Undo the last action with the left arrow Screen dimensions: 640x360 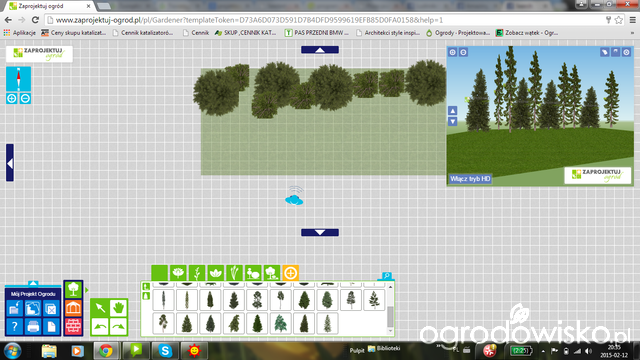100,327
